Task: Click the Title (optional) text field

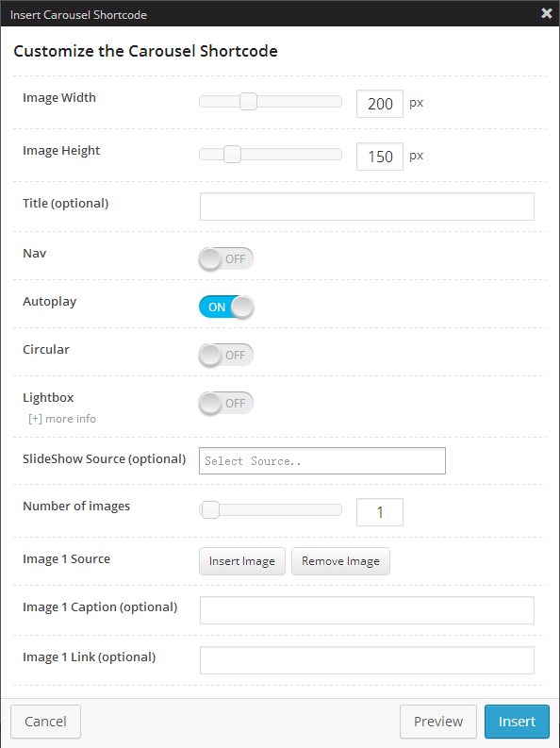Action: (367, 207)
